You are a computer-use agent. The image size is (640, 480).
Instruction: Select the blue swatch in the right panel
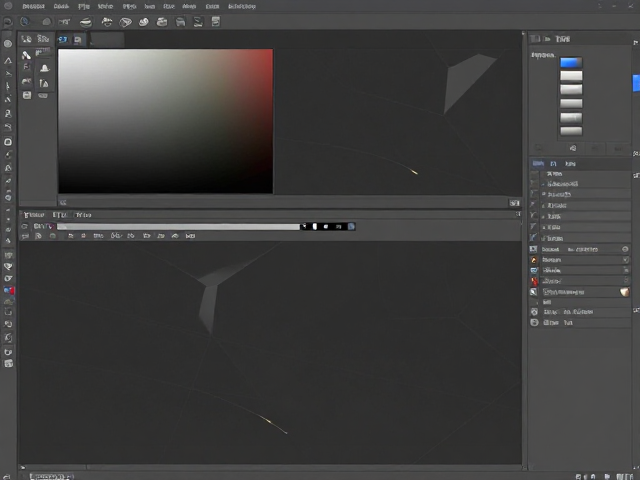click(x=571, y=62)
